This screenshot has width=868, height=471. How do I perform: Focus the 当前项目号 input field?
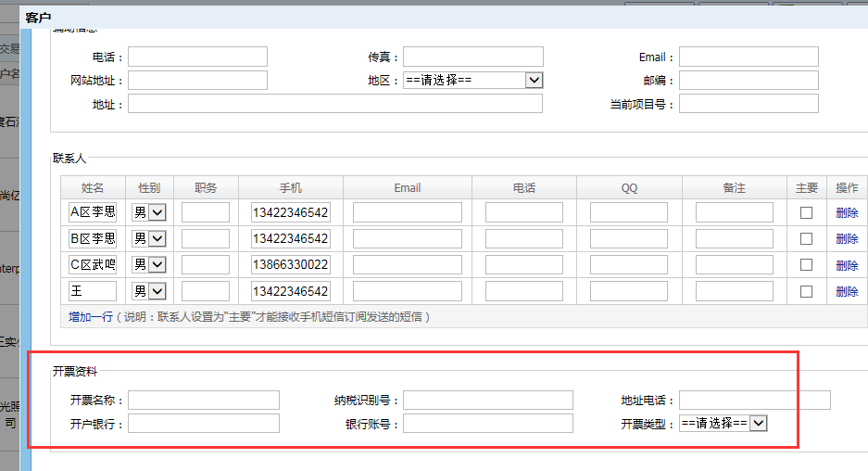[748, 104]
